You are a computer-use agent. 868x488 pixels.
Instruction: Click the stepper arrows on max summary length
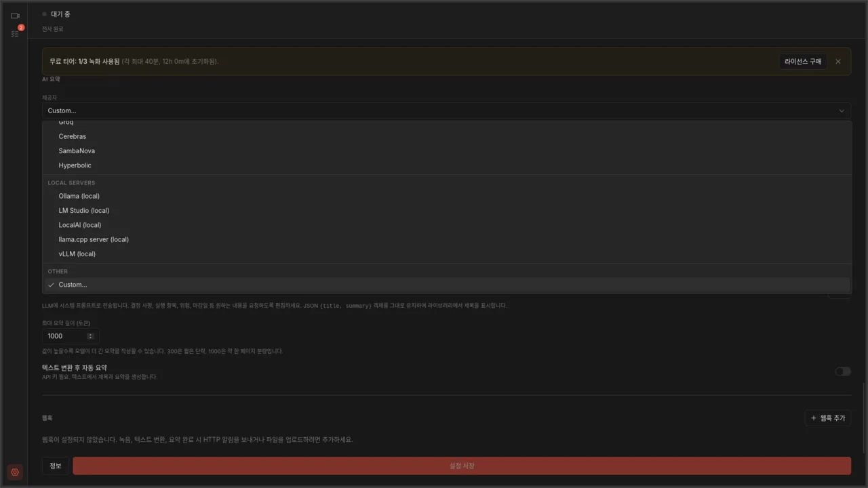pyautogui.click(x=90, y=336)
